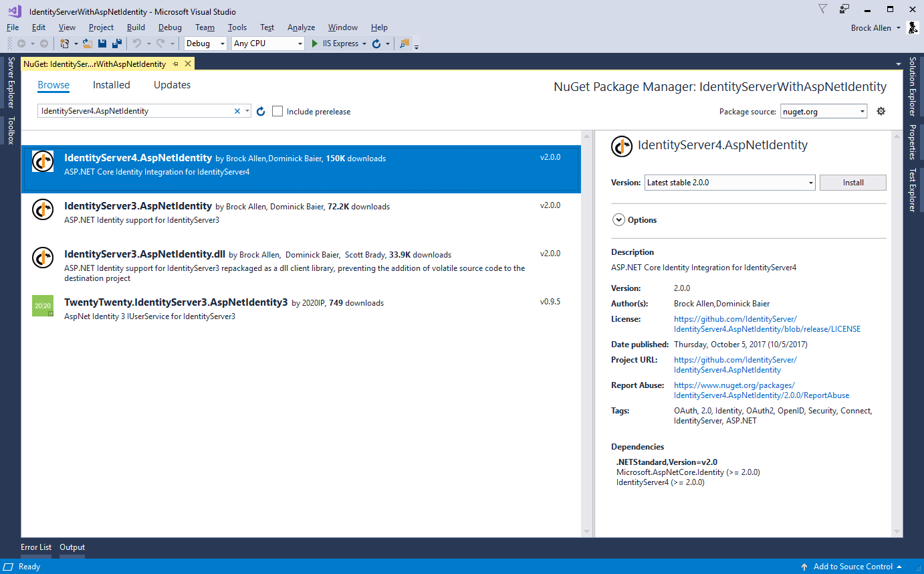924x574 pixels.
Task: Open the Solution Explorer side tab
Action: tap(912, 86)
